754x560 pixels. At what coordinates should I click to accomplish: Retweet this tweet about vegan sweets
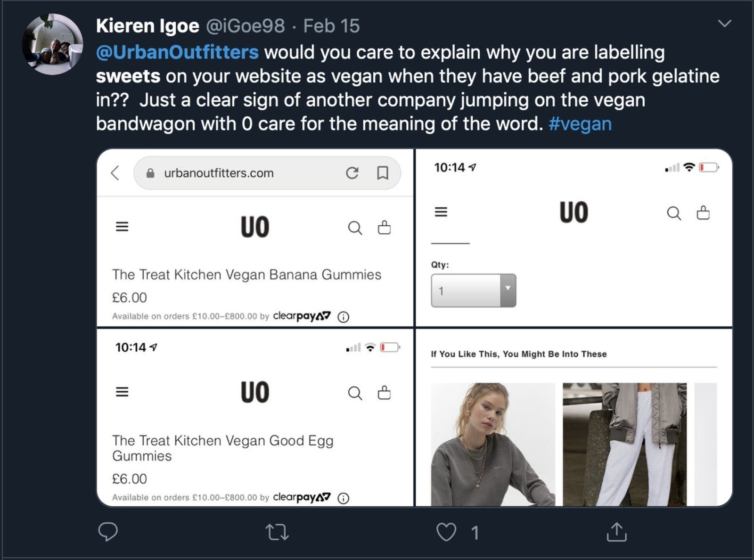click(x=277, y=532)
